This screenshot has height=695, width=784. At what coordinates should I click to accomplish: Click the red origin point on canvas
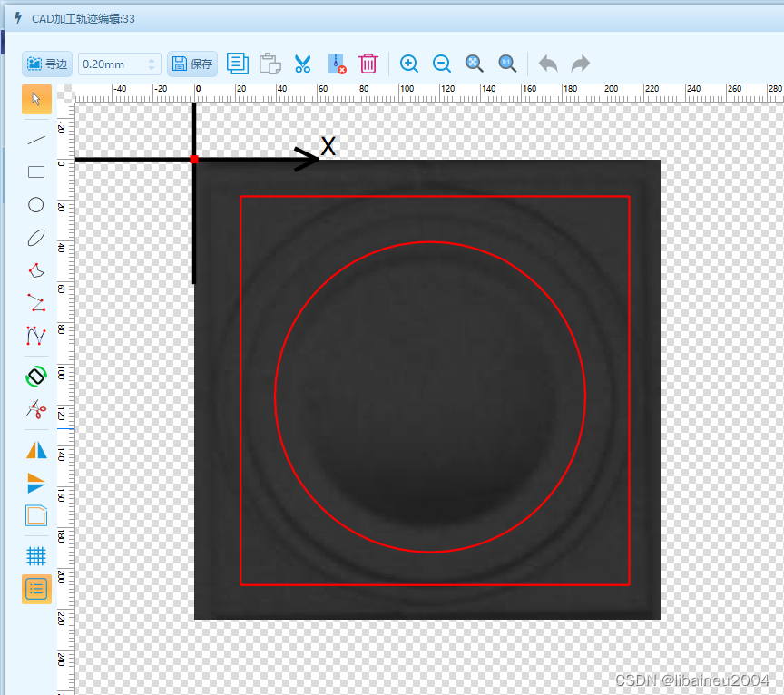pyautogui.click(x=194, y=160)
